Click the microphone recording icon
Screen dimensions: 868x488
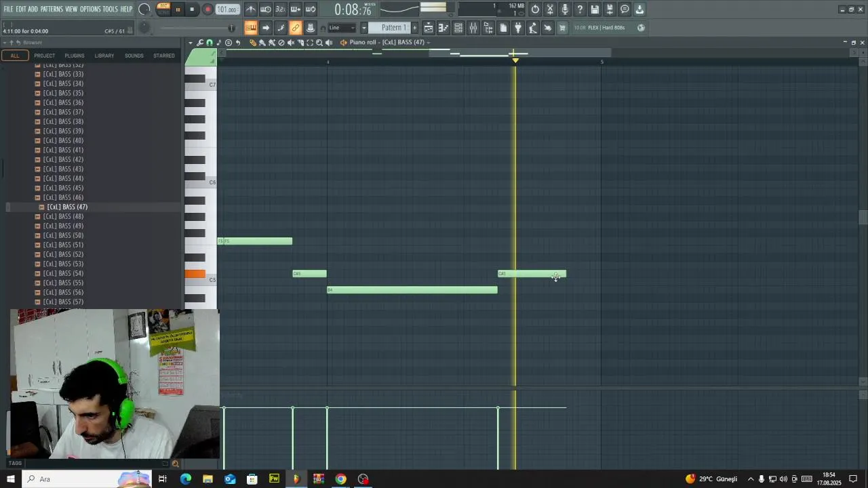coord(565,9)
